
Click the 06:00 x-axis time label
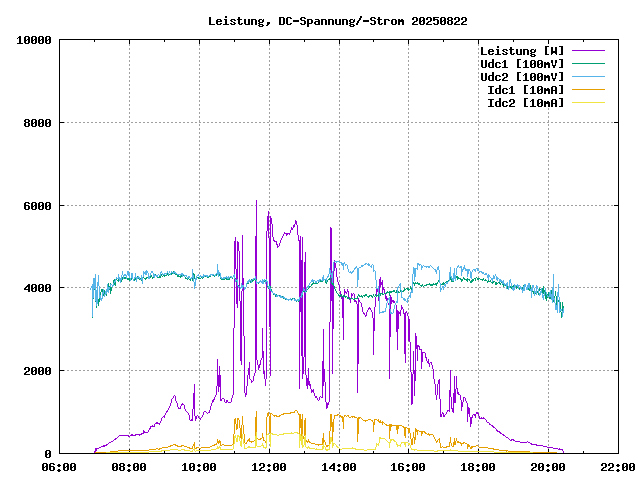point(59,467)
